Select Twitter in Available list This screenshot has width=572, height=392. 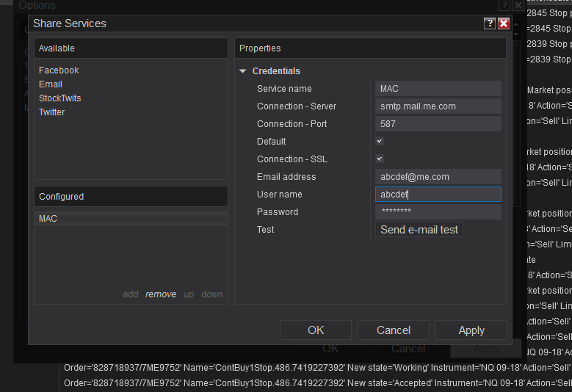pos(52,112)
